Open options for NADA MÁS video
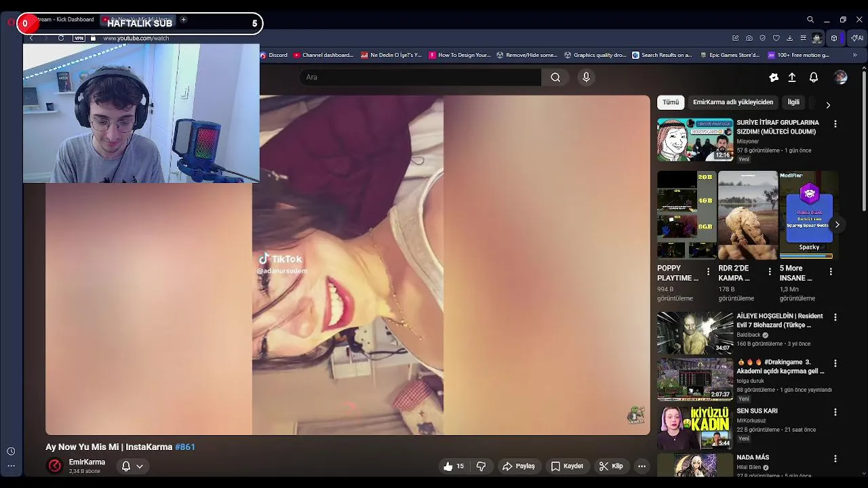Screen dimensions: 868x488 coord(835,459)
